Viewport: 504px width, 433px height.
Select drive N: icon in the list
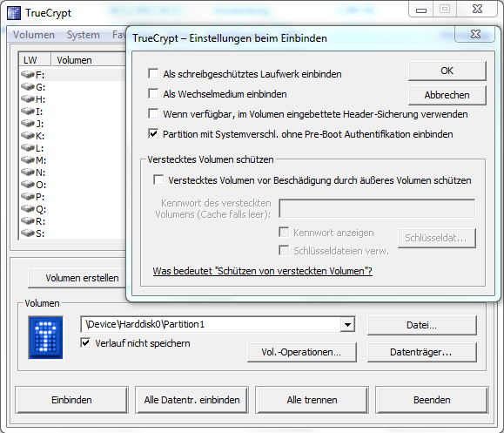(x=28, y=173)
